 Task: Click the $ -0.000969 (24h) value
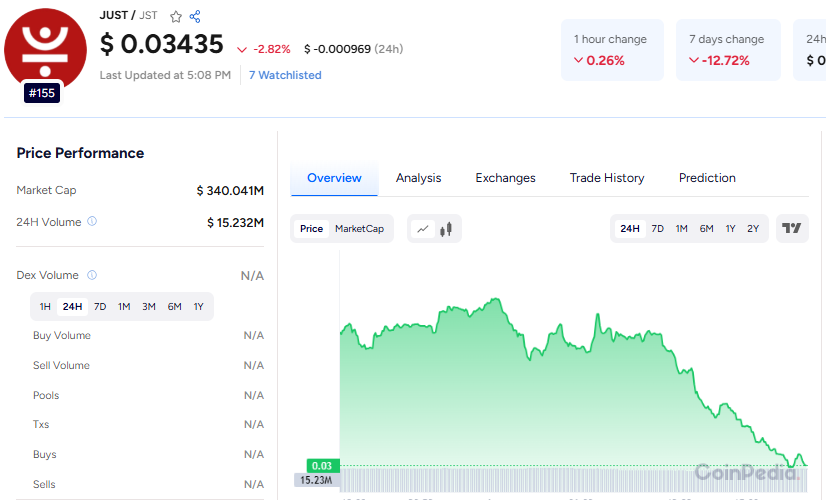(353, 50)
